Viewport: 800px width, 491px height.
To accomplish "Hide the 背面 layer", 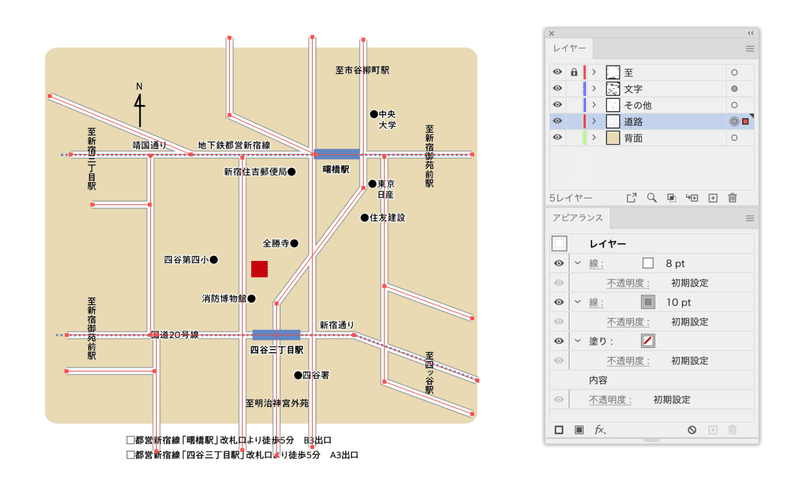I will [557, 138].
